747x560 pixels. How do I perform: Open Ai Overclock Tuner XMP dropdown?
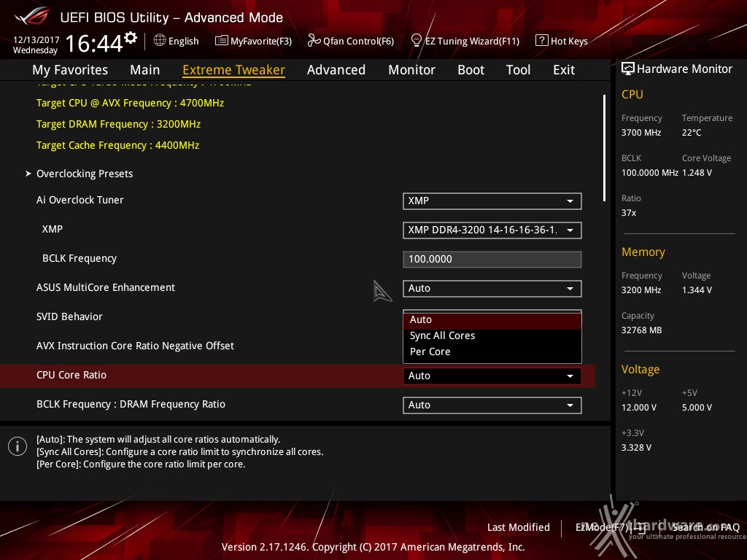[x=492, y=201]
